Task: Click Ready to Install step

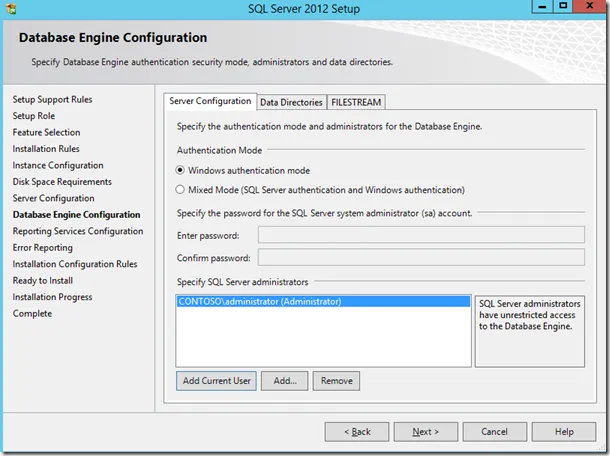Action: tap(42, 281)
